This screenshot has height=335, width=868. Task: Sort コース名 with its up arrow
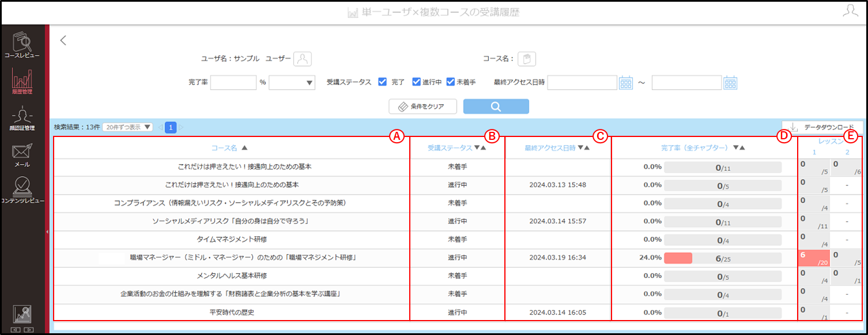pyautogui.click(x=244, y=148)
